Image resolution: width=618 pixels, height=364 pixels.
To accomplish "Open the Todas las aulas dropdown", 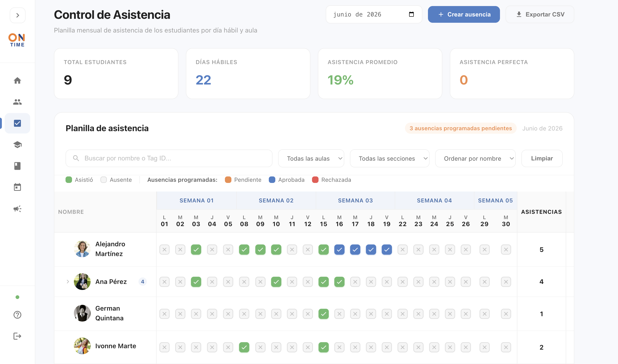I will click(x=311, y=159).
